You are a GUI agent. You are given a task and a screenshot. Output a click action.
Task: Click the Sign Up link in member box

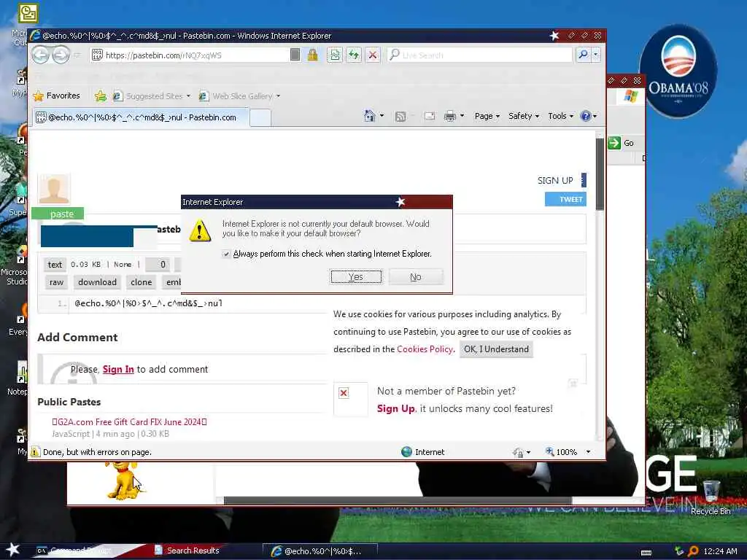click(396, 408)
